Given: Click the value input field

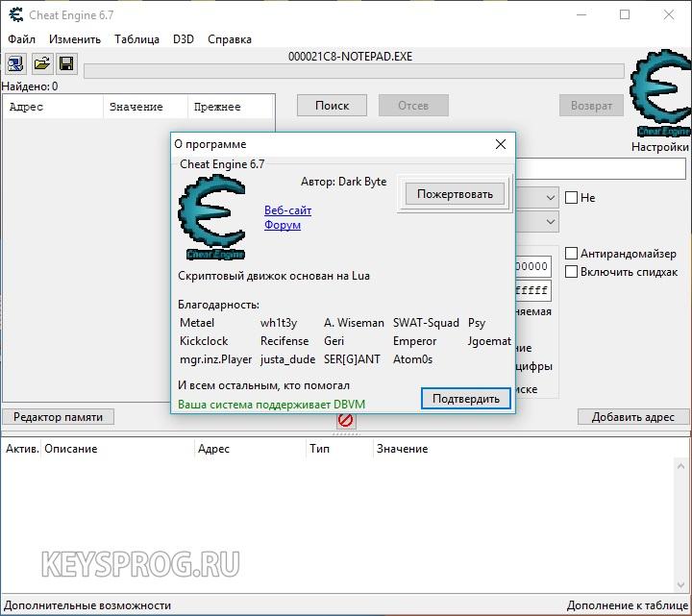Looking at the screenshot, I should point(600,169).
